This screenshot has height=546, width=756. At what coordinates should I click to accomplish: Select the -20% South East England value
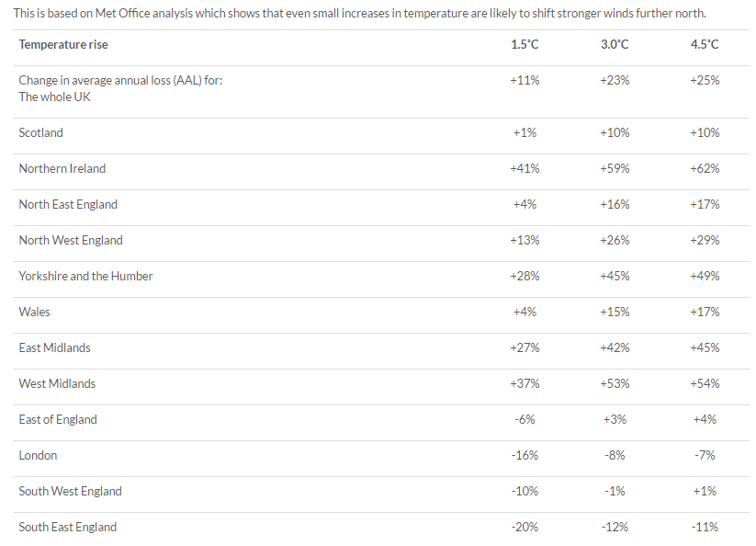click(525, 527)
